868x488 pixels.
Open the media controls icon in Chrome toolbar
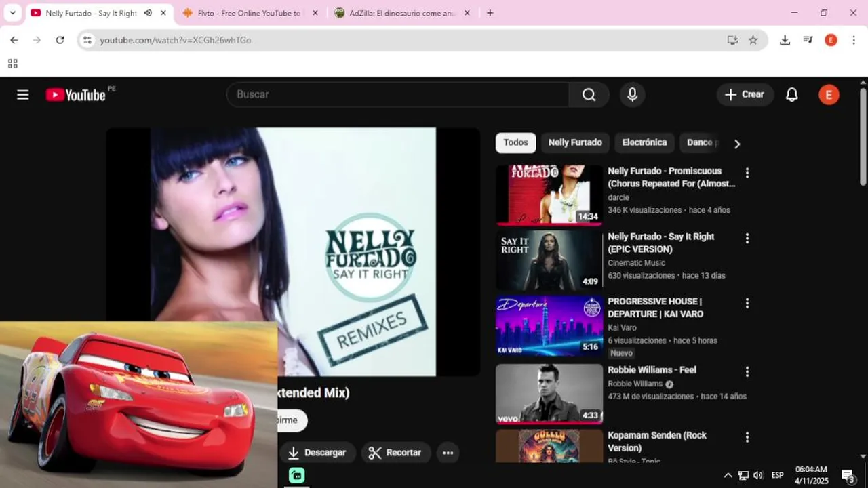808,40
